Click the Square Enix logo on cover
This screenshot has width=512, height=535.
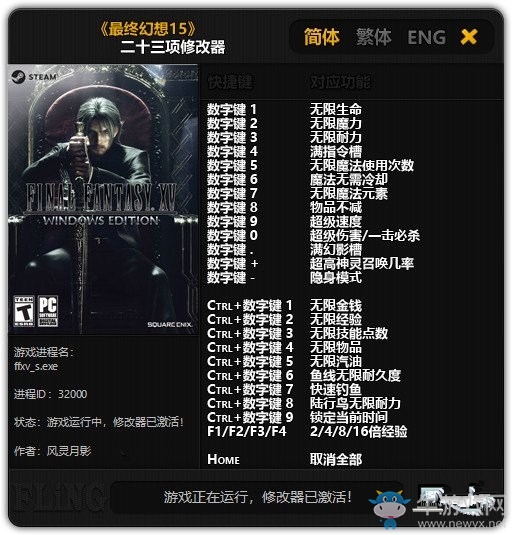[170, 324]
